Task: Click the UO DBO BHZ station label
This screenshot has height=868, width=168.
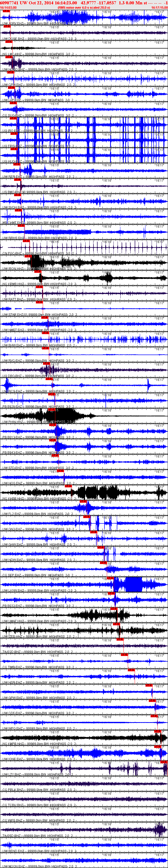Action: (x=38, y=376)
